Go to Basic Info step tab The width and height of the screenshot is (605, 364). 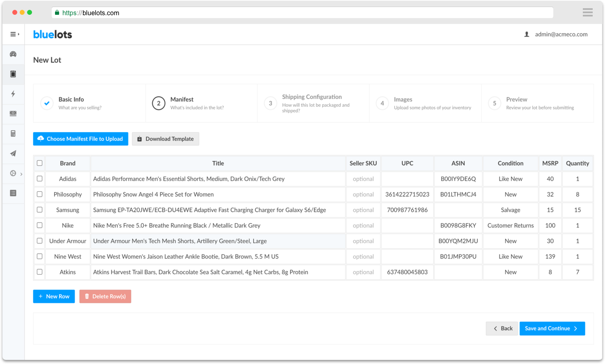coord(89,103)
